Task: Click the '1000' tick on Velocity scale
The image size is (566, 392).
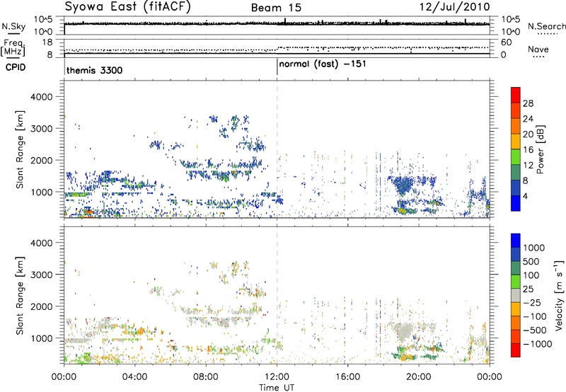Action: tap(534, 248)
